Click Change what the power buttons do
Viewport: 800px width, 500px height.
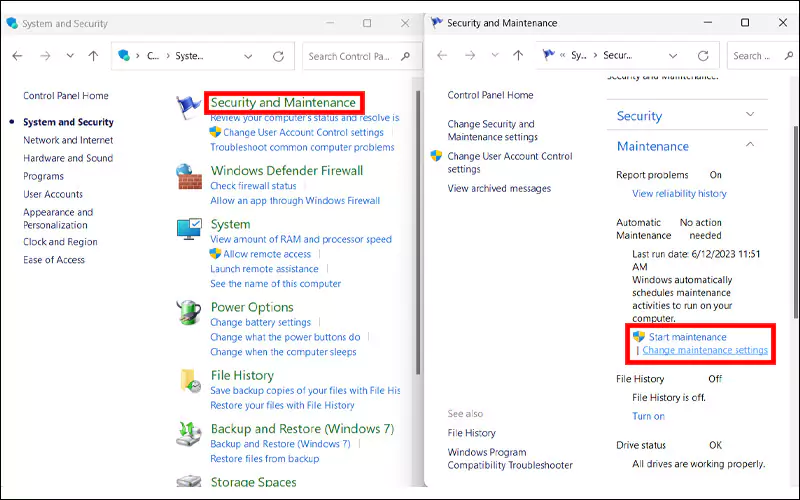(x=285, y=337)
